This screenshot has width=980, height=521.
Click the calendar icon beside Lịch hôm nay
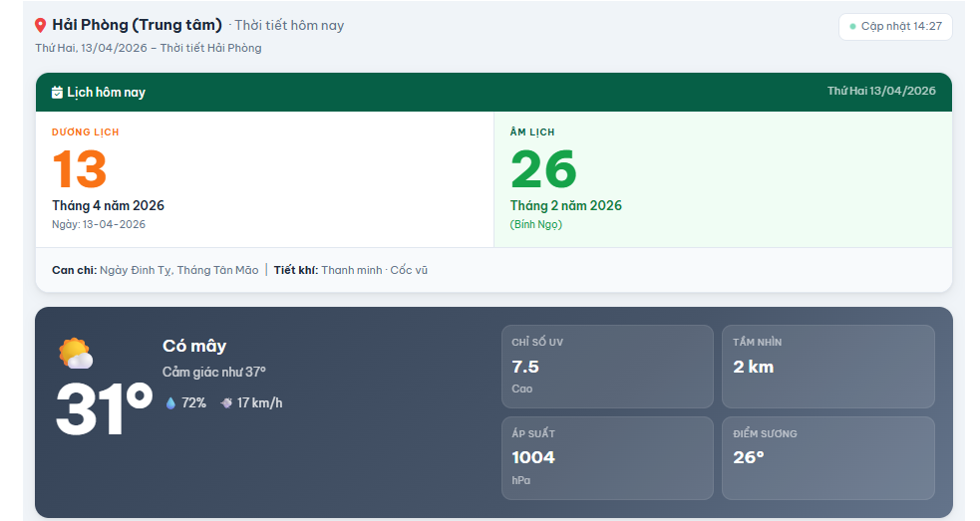point(57,93)
